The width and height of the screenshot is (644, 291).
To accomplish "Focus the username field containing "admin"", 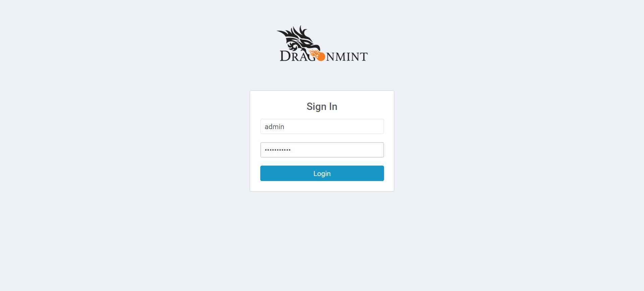I will point(322,126).
